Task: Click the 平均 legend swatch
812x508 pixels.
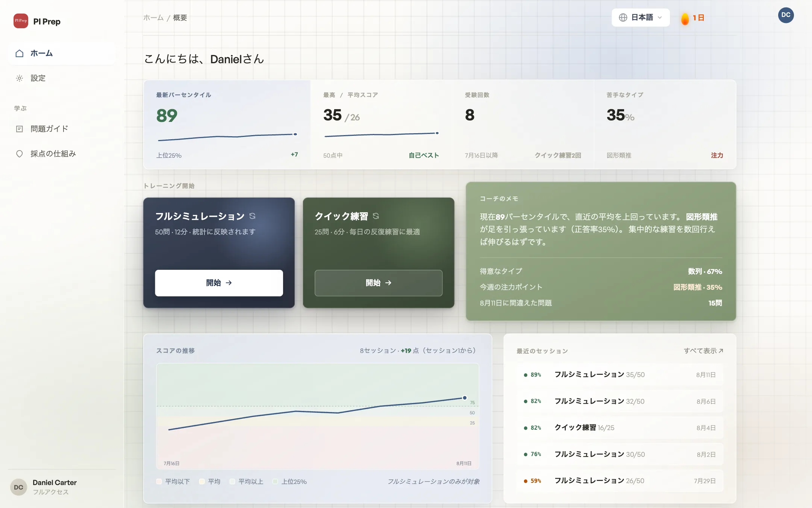Action: [x=202, y=482]
